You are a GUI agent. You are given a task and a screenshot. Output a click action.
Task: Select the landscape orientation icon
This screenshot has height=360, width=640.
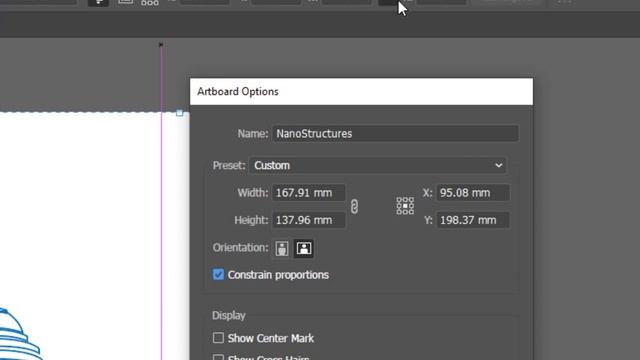[304, 248]
